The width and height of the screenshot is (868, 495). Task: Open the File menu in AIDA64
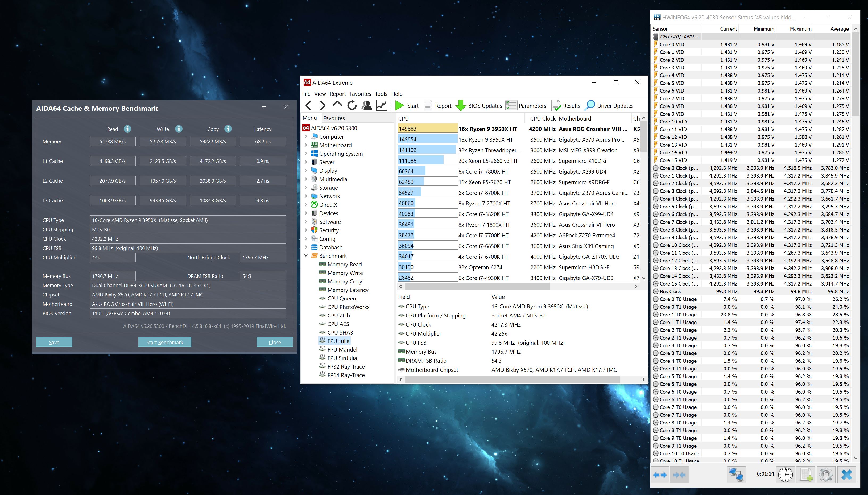[306, 94]
